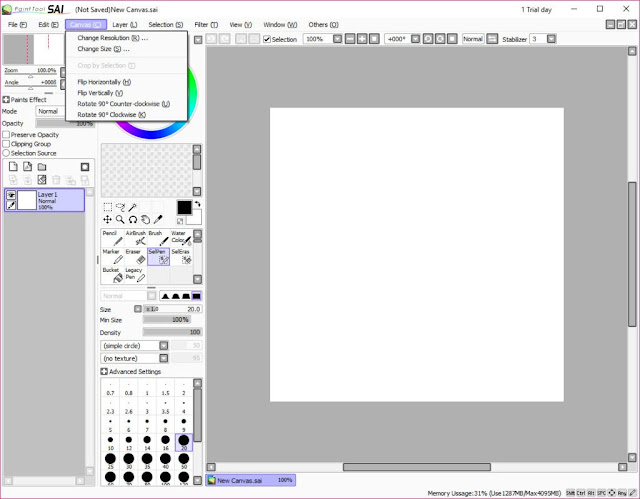Hide Layer1 using the eye icon
This screenshot has width=640, height=499.
tap(11, 195)
